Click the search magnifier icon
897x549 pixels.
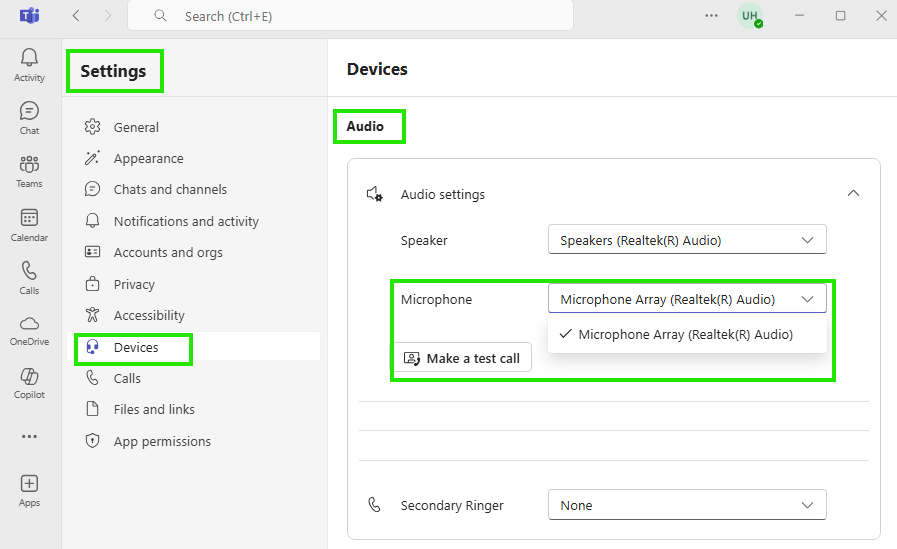pyautogui.click(x=161, y=15)
